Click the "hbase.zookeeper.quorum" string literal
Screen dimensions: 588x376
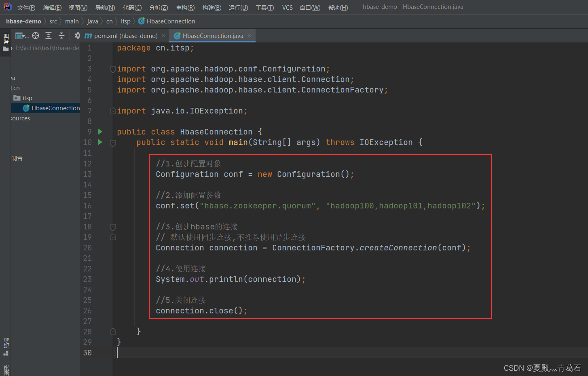pos(258,206)
